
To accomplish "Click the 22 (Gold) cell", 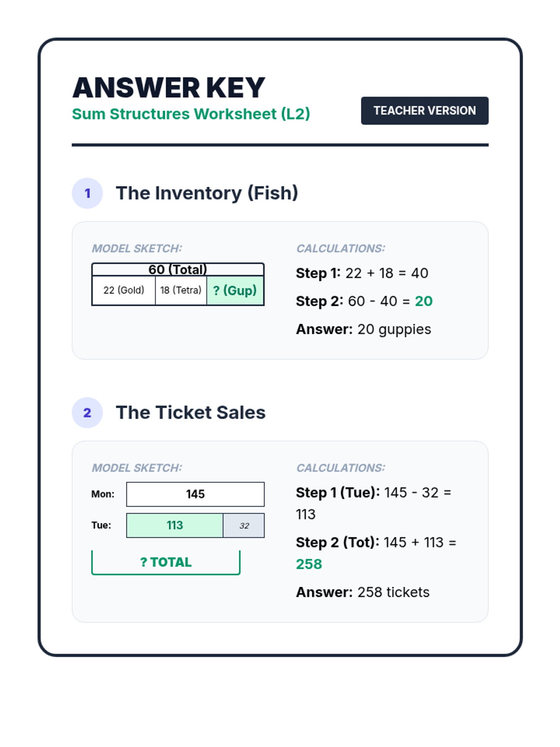I will (x=124, y=290).
